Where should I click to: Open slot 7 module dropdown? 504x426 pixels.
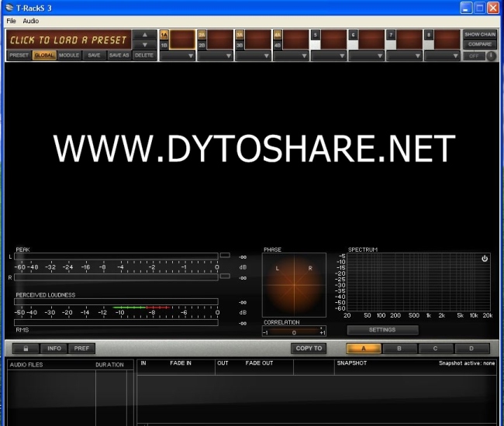tap(404, 56)
